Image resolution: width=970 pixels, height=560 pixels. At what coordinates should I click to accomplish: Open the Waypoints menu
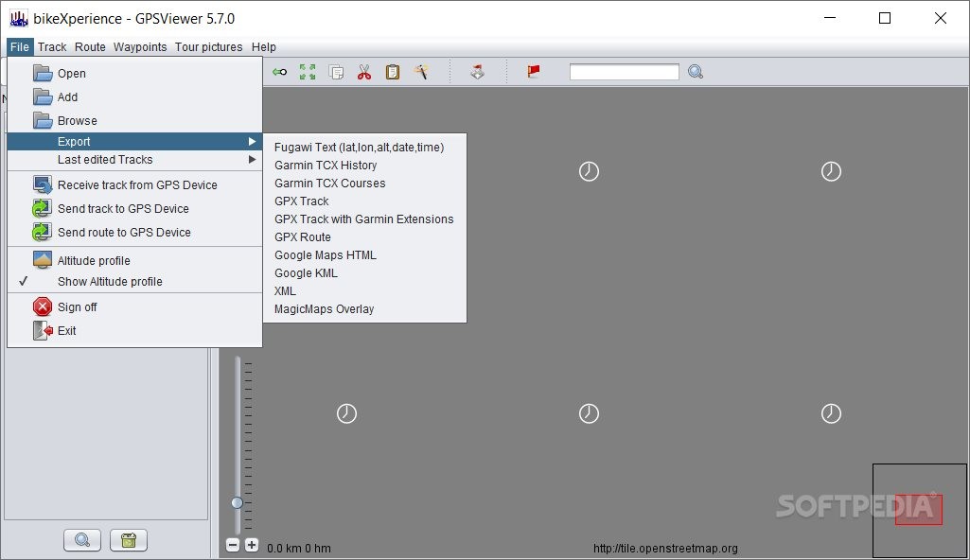tap(140, 47)
